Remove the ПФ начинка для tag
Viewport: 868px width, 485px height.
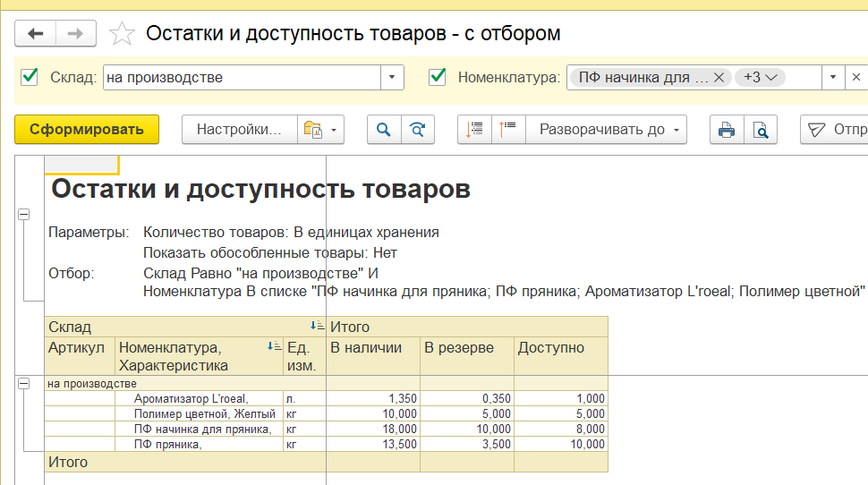click(x=719, y=77)
